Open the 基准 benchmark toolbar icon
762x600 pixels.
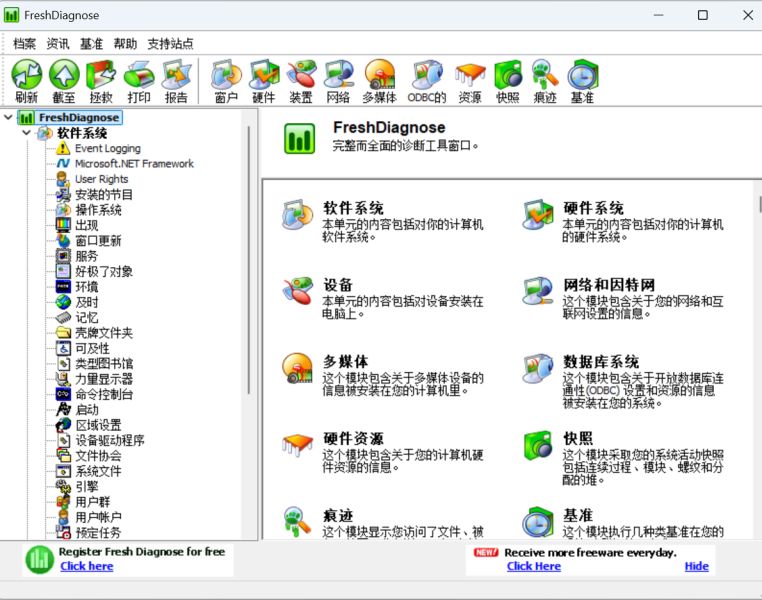pos(582,81)
